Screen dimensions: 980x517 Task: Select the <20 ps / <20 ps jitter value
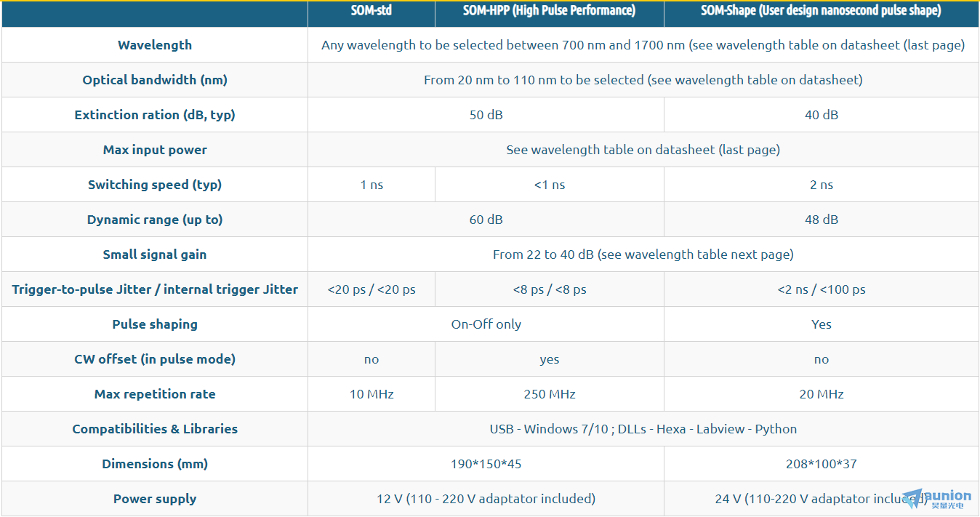tap(371, 289)
